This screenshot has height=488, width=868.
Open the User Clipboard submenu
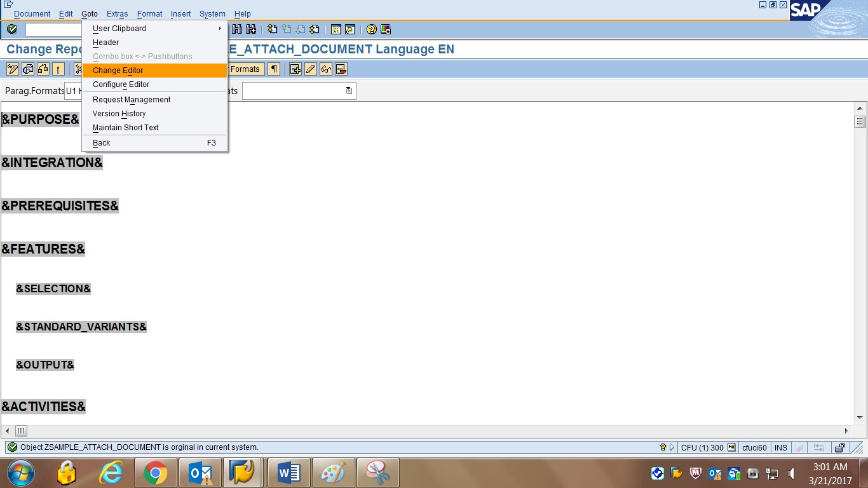pyautogui.click(x=119, y=28)
